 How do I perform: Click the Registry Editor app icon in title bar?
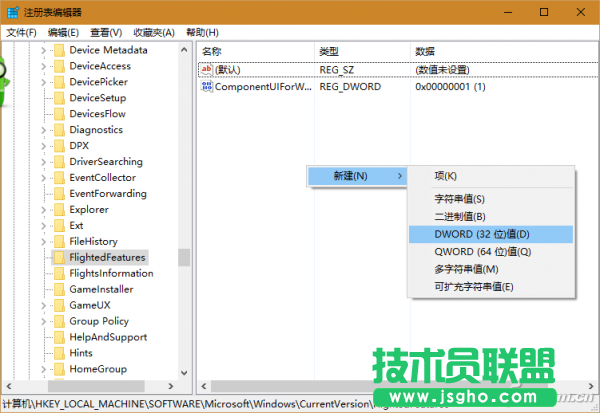(x=13, y=12)
